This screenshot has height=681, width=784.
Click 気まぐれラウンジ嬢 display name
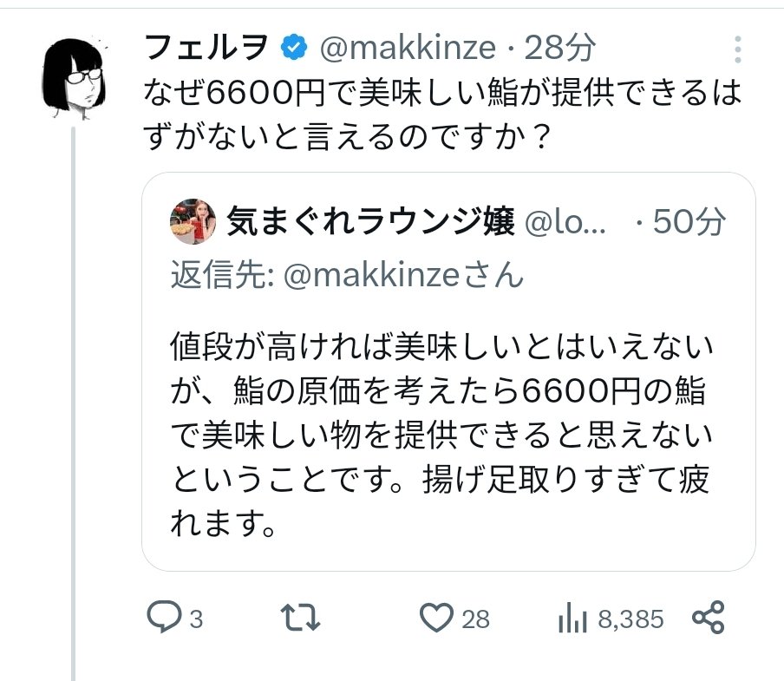371,223
